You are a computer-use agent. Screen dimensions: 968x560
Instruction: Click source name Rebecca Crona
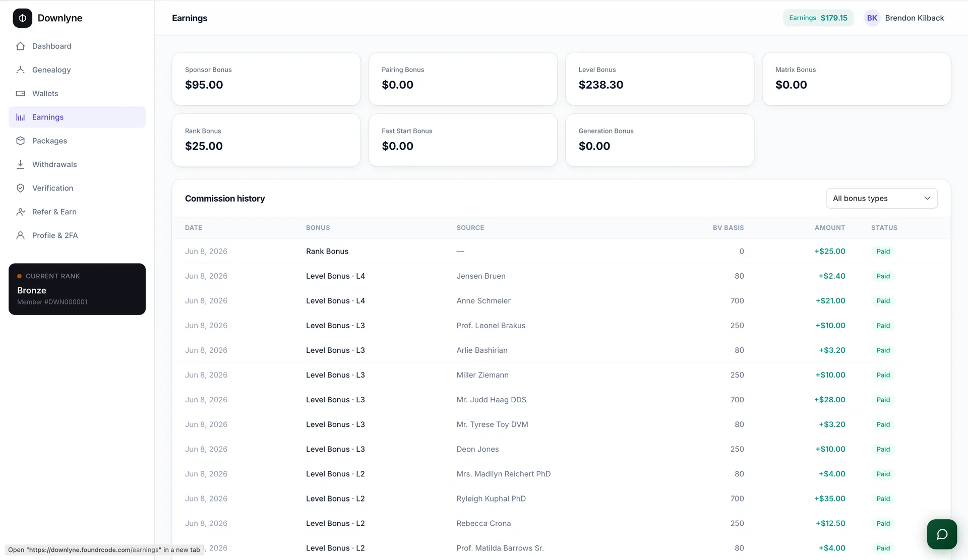(x=483, y=523)
